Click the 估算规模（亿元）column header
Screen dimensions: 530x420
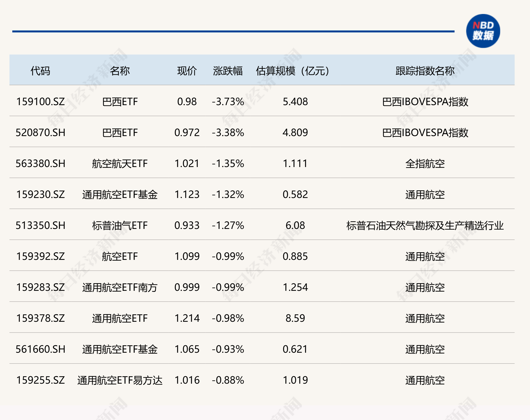coord(292,71)
